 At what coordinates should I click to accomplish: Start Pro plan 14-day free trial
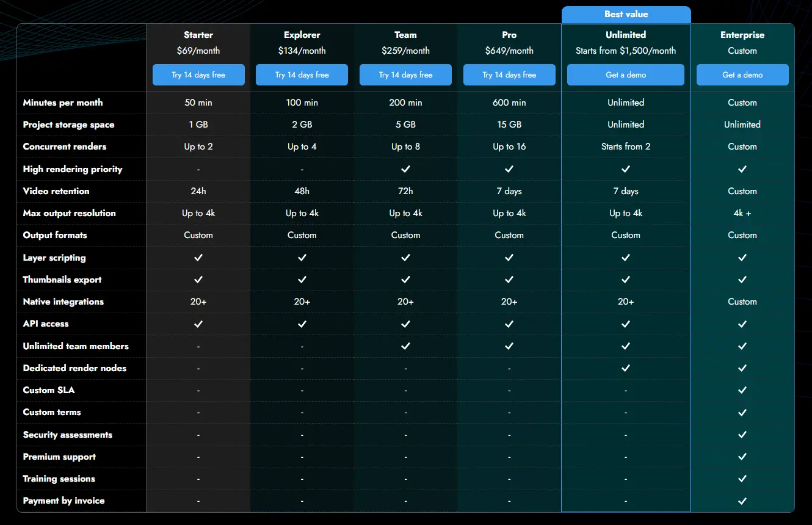(509, 75)
